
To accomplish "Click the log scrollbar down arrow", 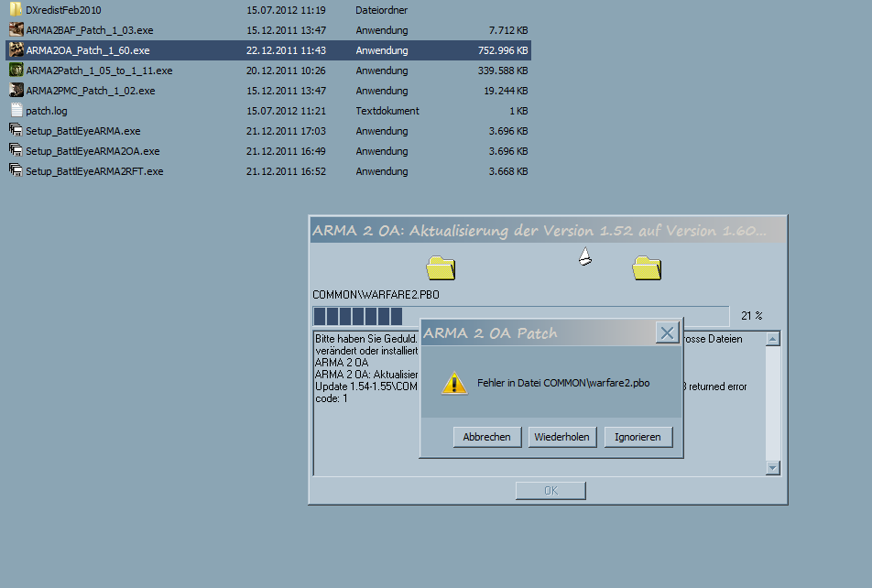I will tap(772, 468).
